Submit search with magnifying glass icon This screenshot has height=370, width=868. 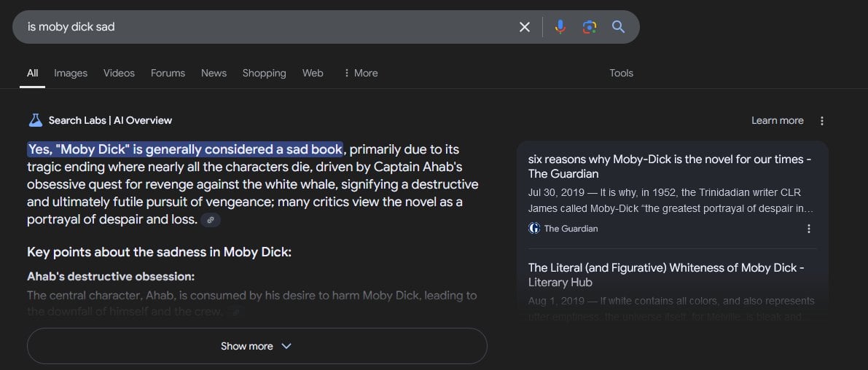[x=618, y=26]
